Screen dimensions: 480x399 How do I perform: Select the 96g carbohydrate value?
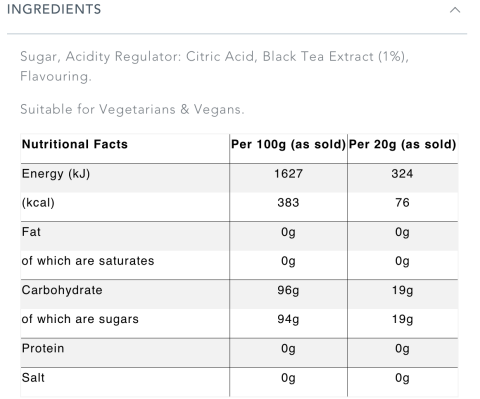coord(288,290)
